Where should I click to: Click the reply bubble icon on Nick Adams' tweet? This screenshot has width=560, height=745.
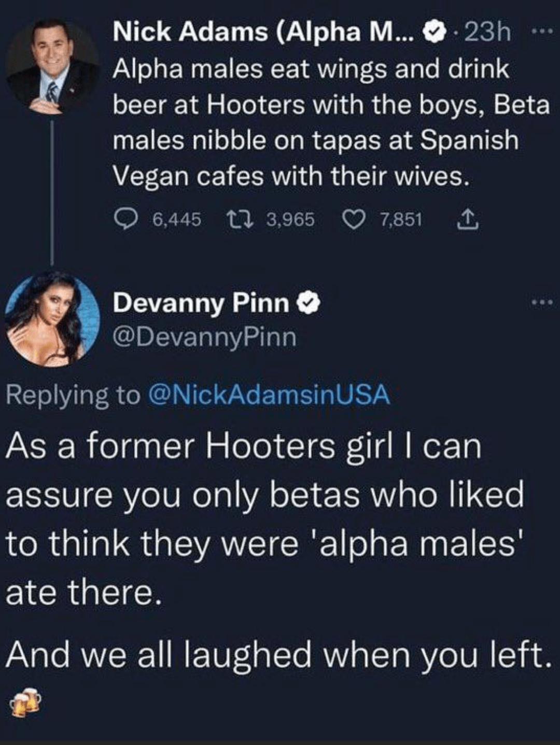123,220
